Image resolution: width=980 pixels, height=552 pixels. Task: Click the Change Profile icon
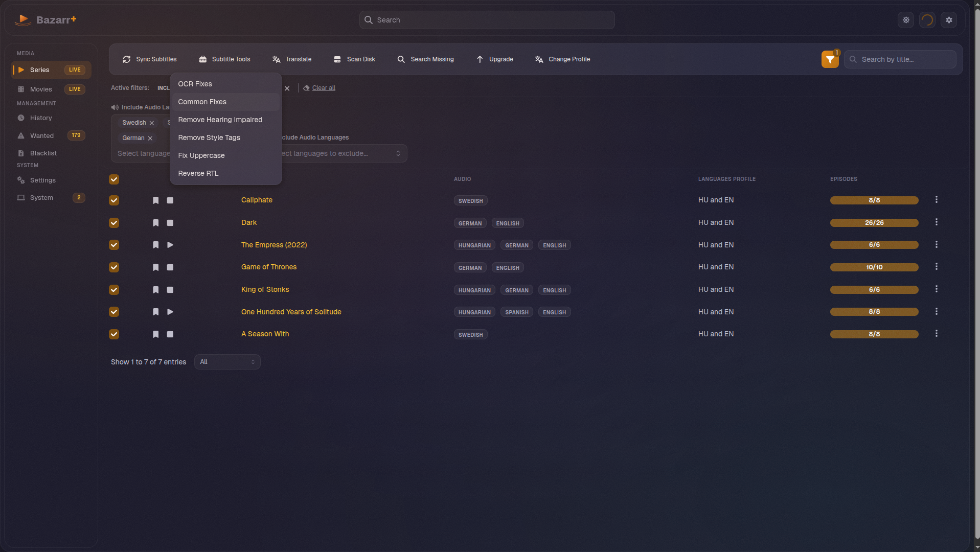pyautogui.click(x=539, y=59)
